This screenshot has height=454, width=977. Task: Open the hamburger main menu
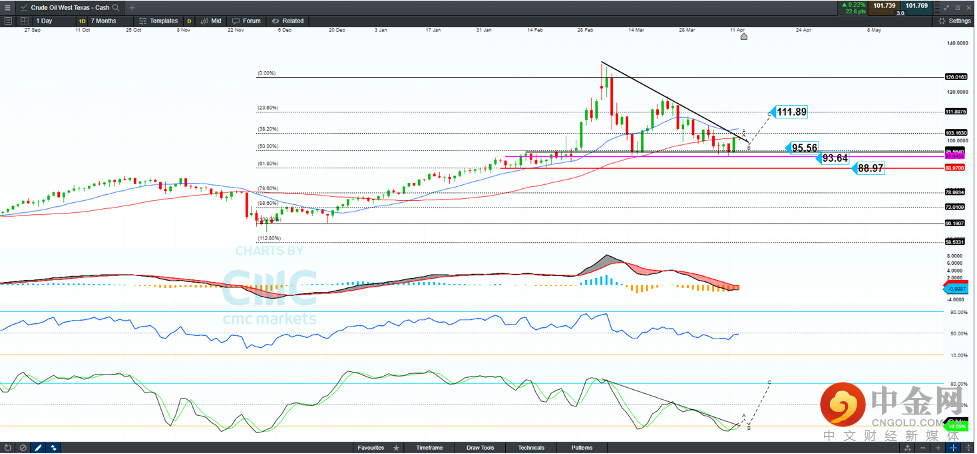(7, 7)
